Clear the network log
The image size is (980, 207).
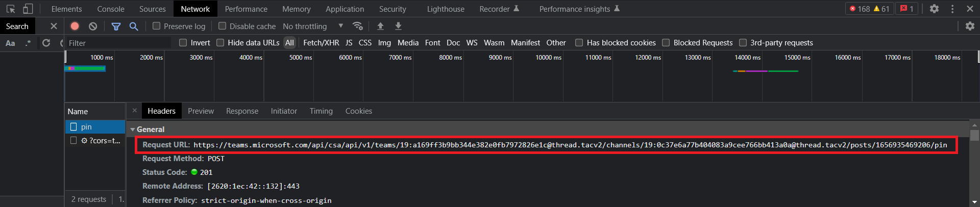click(92, 26)
